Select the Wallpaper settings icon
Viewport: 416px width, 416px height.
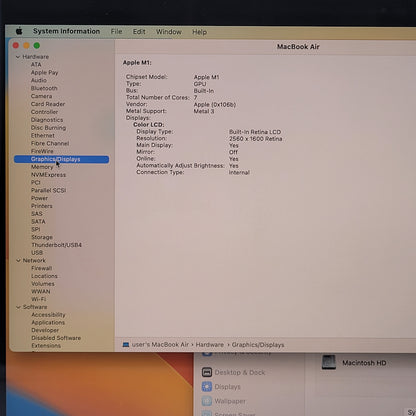[x=207, y=401]
